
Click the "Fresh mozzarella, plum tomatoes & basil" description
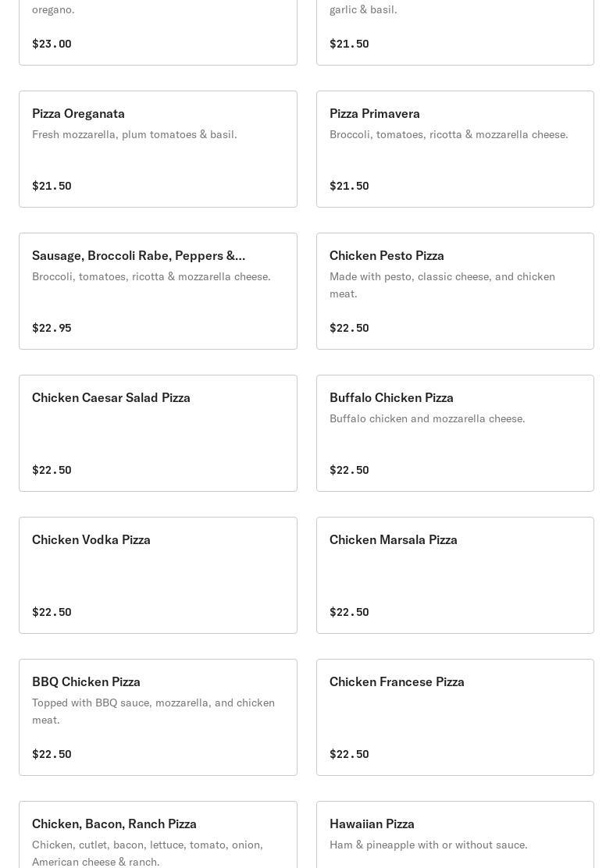tap(134, 134)
